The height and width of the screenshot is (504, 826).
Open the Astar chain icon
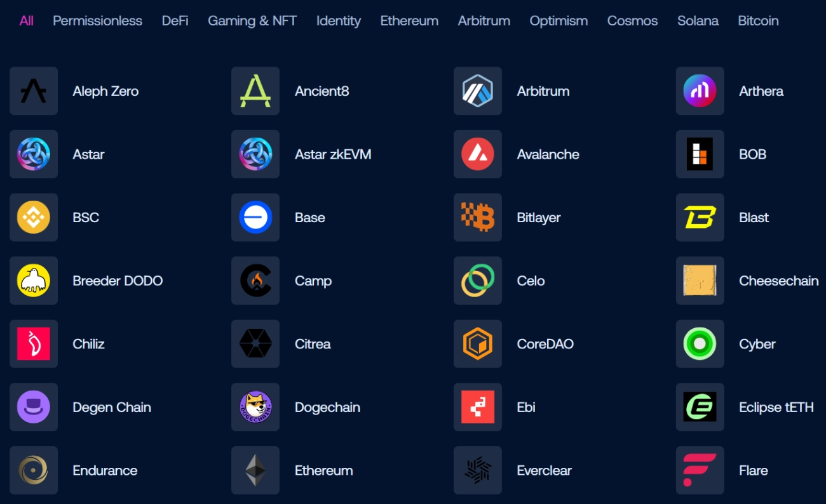coord(34,154)
